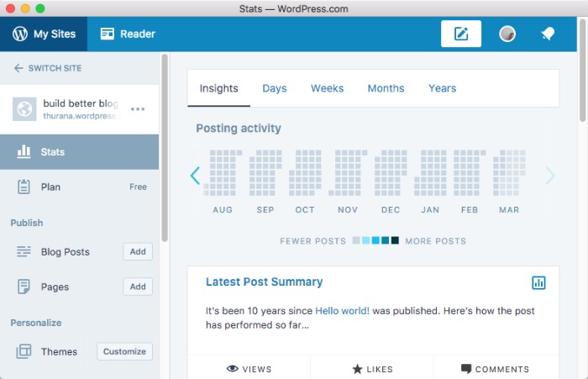Click the globe site icon thumbnail
588x379 pixels.
(24, 108)
